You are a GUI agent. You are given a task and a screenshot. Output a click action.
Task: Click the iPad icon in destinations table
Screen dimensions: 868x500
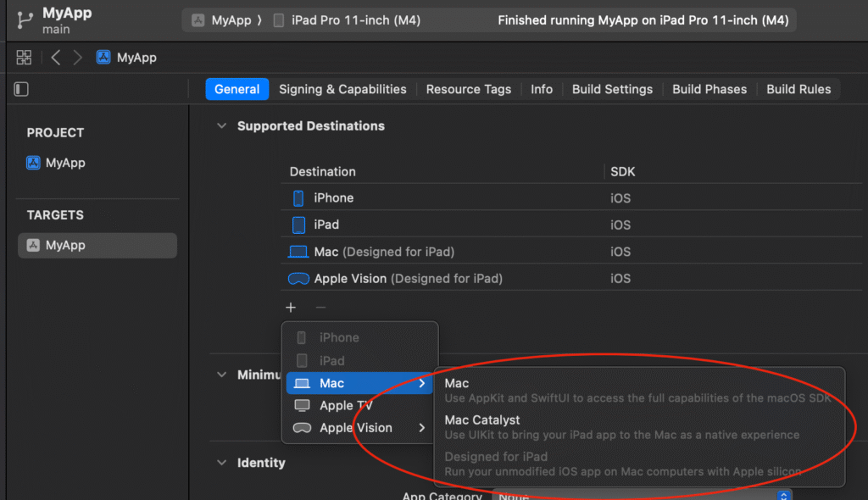click(298, 225)
